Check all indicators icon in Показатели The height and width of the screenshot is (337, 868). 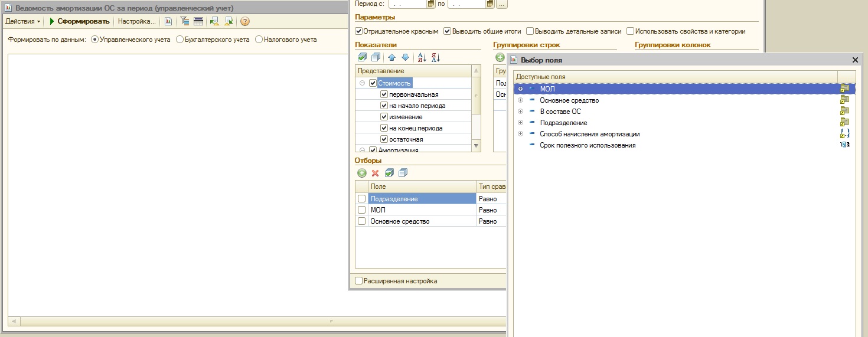click(x=363, y=57)
